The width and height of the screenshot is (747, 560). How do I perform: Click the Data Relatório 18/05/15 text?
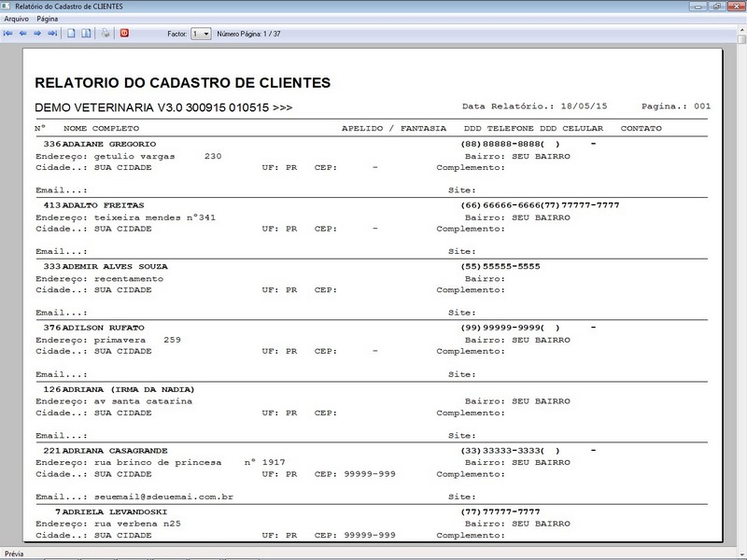tap(534, 106)
